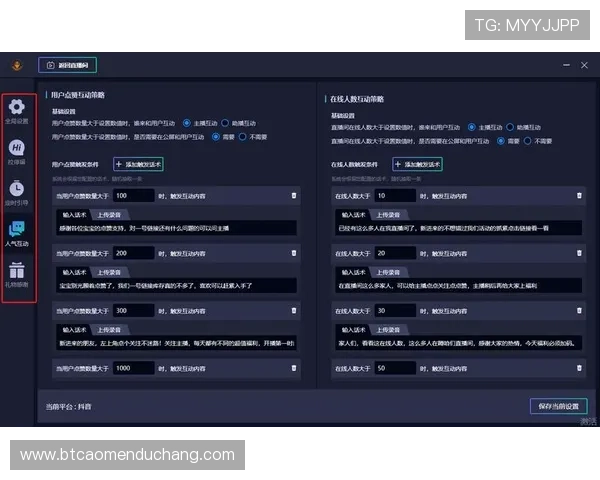This screenshot has width=600, height=480.
Task: Switch to 输入话术 tab for online 30
Action: [353, 330]
